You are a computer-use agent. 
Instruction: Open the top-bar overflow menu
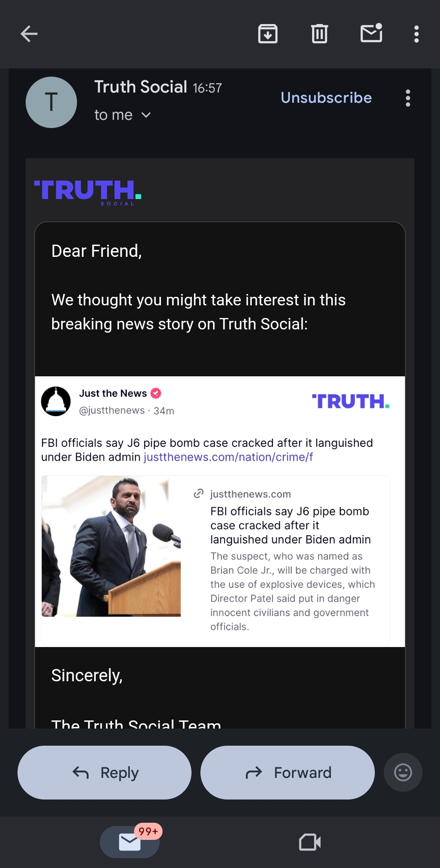click(x=416, y=34)
